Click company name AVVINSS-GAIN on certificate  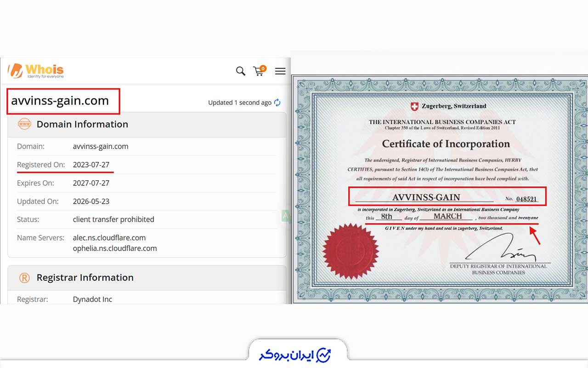426,197
